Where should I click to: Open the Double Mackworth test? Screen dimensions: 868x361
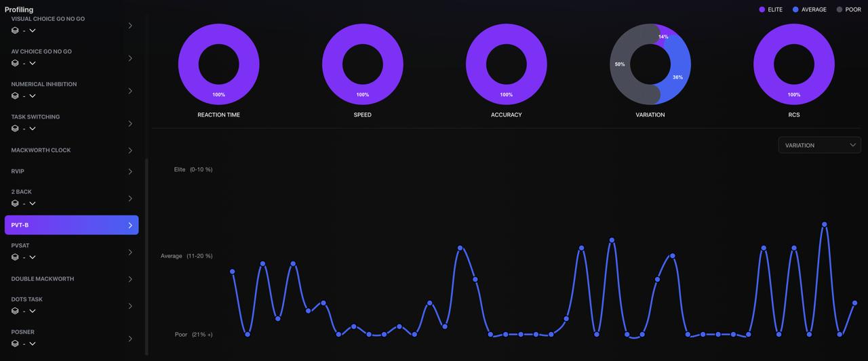pos(43,279)
